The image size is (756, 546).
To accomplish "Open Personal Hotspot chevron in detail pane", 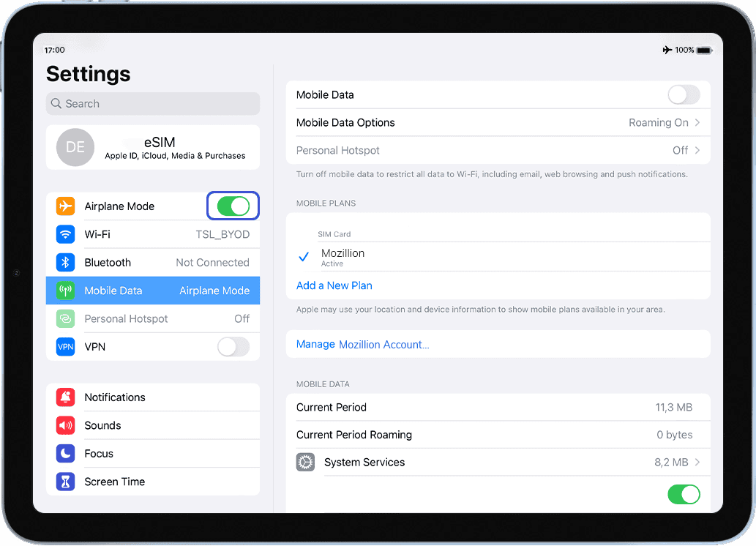I will [697, 151].
